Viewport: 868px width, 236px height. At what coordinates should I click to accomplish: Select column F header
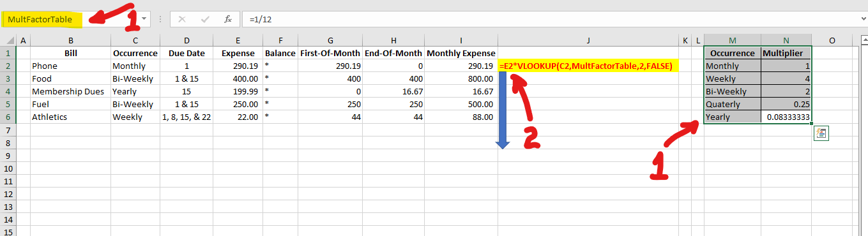pyautogui.click(x=280, y=41)
